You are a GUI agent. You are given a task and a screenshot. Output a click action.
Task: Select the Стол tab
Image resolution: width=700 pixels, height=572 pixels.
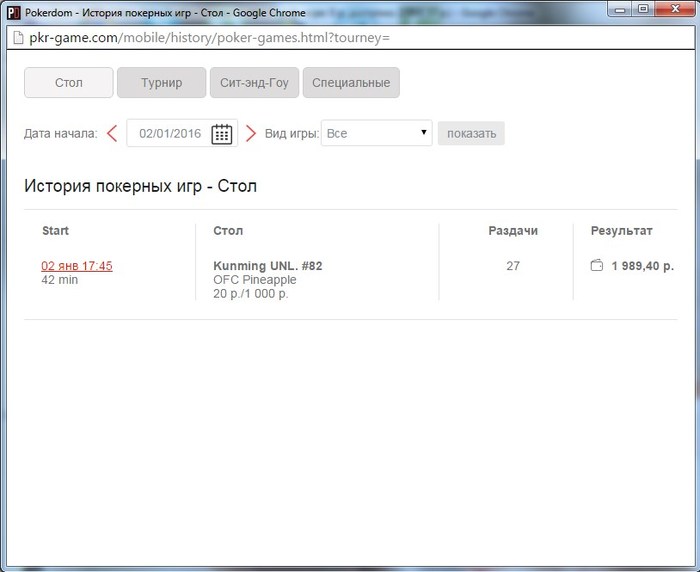[69, 83]
